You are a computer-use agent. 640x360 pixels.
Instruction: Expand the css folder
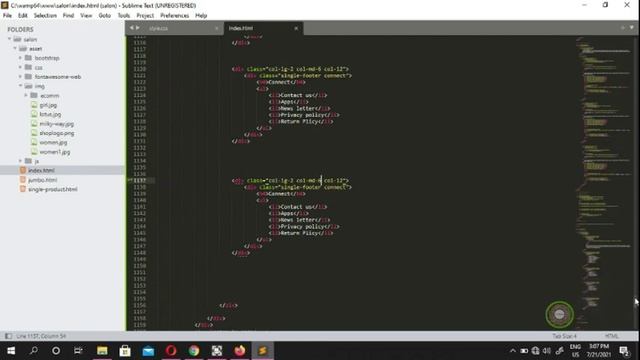tap(20, 67)
